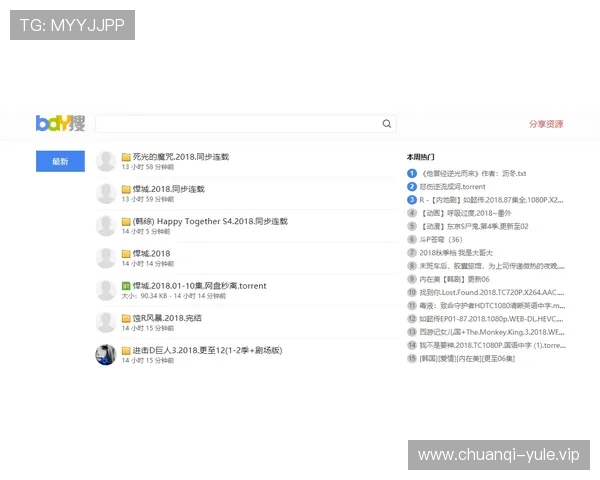Click blue rank badge number 3
The height and width of the screenshot is (480, 600).
coord(412,200)
